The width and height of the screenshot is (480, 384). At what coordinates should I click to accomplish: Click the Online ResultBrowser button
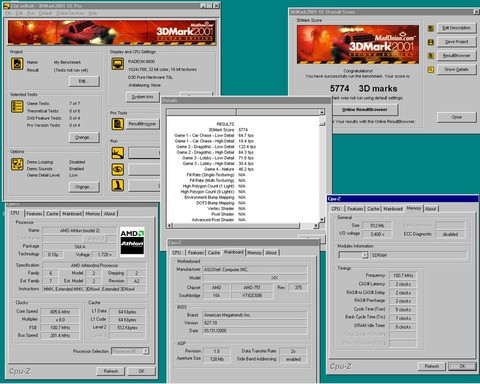365,109
